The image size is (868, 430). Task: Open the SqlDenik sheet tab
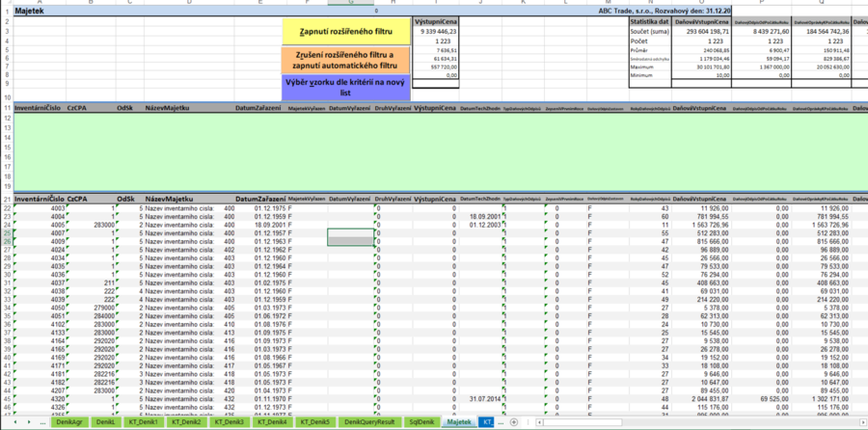click(422, 422)
